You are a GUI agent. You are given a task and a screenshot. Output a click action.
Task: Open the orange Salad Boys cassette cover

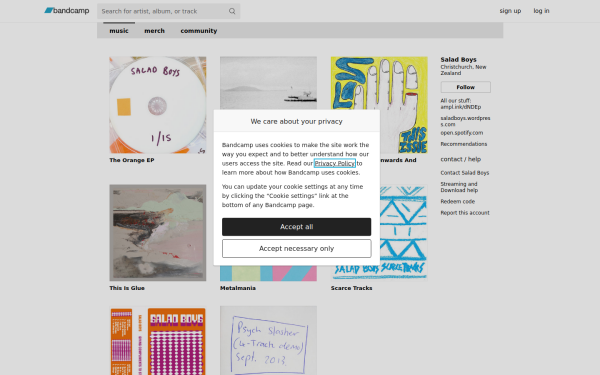point(158,341)
